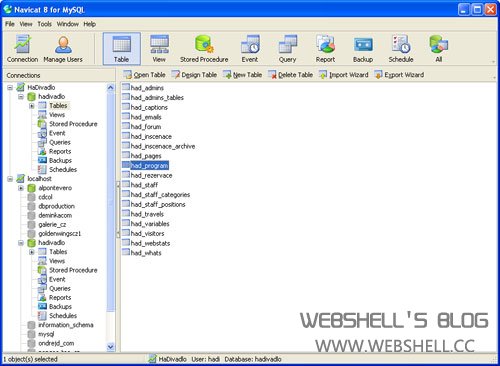Open Manage Users icon

(63, 49)
